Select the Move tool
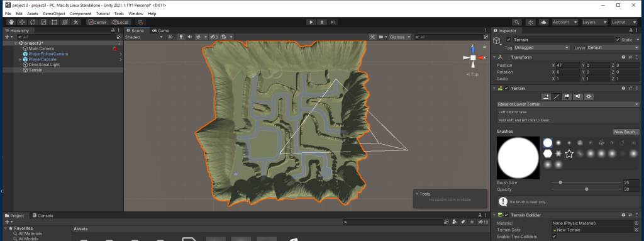Image resolution: width=644 pixels, height=241 pixels. 22,22
